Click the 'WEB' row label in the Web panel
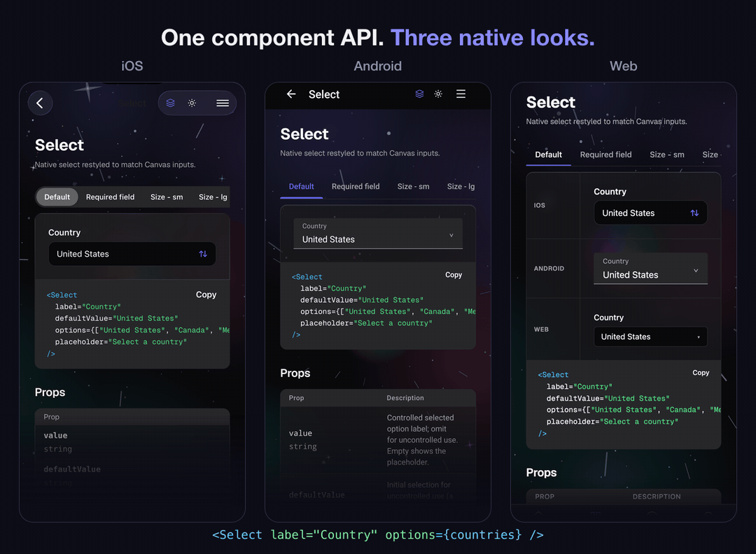Screen dimensions: 756x554 (x=541, y=329)
